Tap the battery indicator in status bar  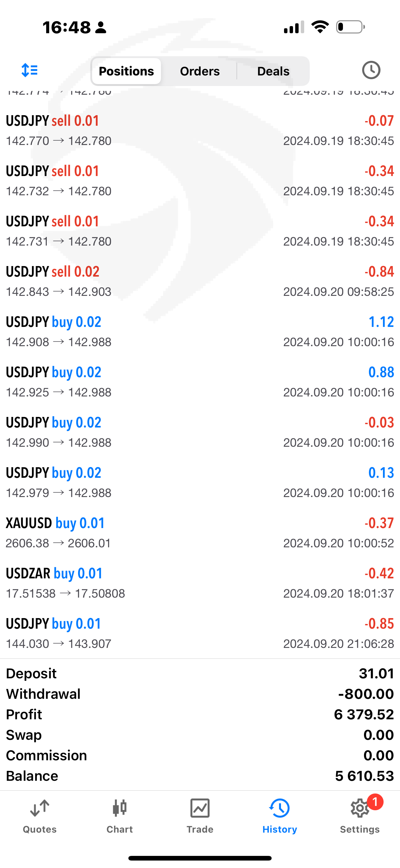pyautogui.click(x=350, y=27)
